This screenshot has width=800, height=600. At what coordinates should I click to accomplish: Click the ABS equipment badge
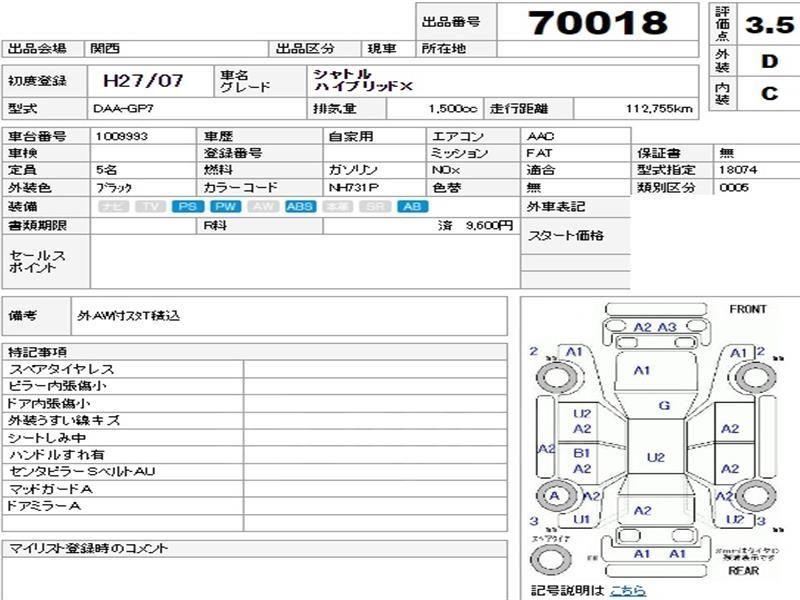point(301,207)
